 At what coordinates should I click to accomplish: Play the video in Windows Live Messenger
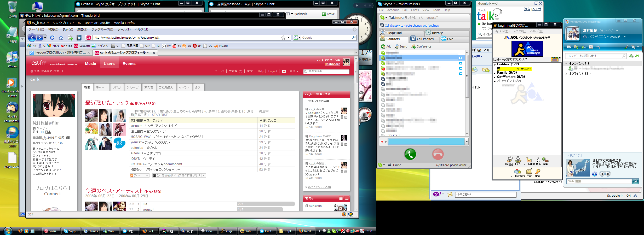coord(595,174)
